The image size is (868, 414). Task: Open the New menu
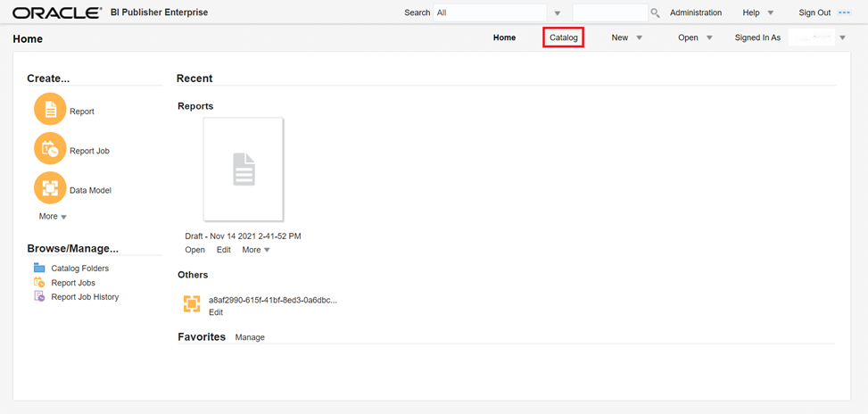point(619,37)
